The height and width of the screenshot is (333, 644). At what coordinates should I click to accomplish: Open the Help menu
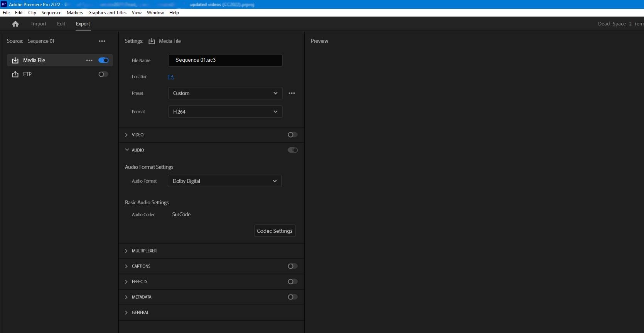point(174,13)
